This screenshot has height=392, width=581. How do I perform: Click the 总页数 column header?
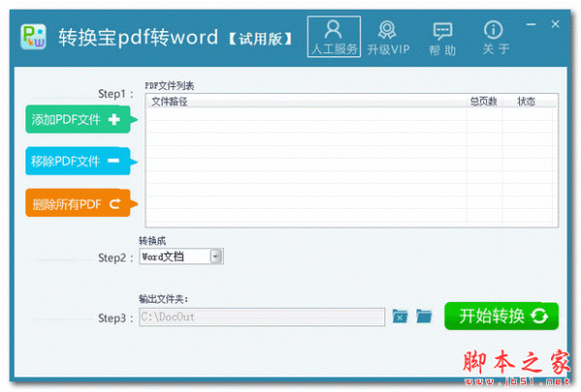(483, 102)
